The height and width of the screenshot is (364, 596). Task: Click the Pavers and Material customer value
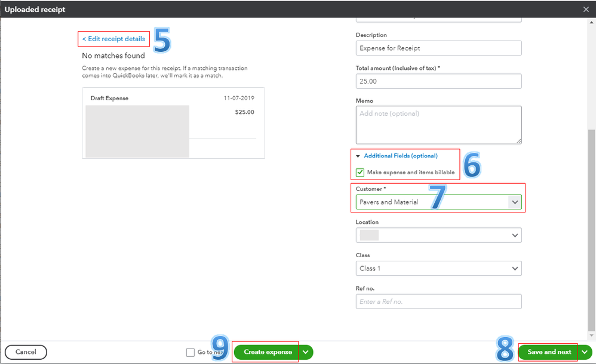[389, 202]
